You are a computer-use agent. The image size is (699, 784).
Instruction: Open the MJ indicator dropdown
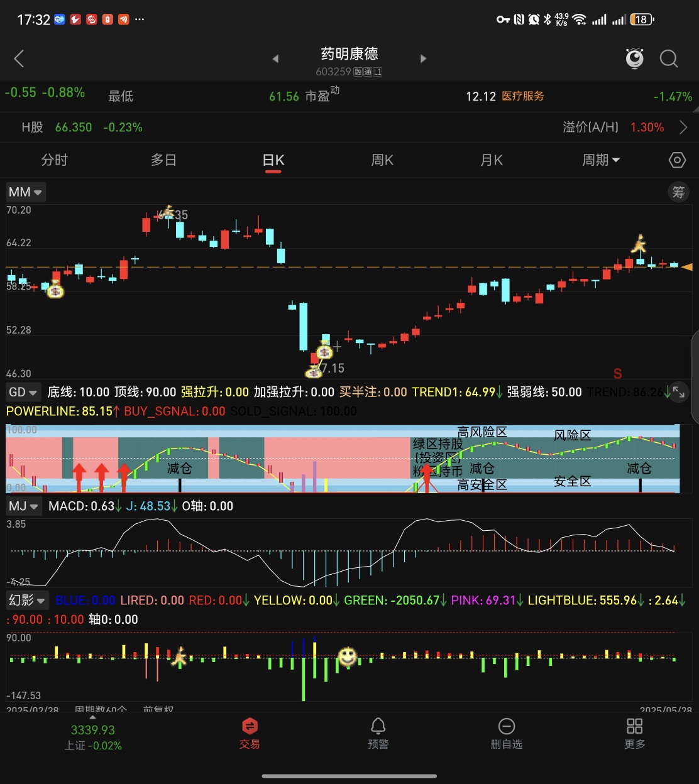coord(24,506)
